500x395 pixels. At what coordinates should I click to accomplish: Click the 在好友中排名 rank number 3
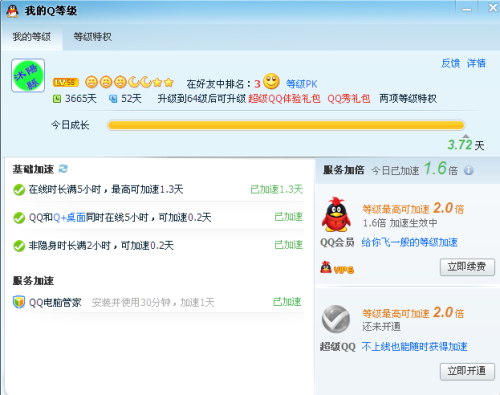pyautogui.click(x=257, y=84)
